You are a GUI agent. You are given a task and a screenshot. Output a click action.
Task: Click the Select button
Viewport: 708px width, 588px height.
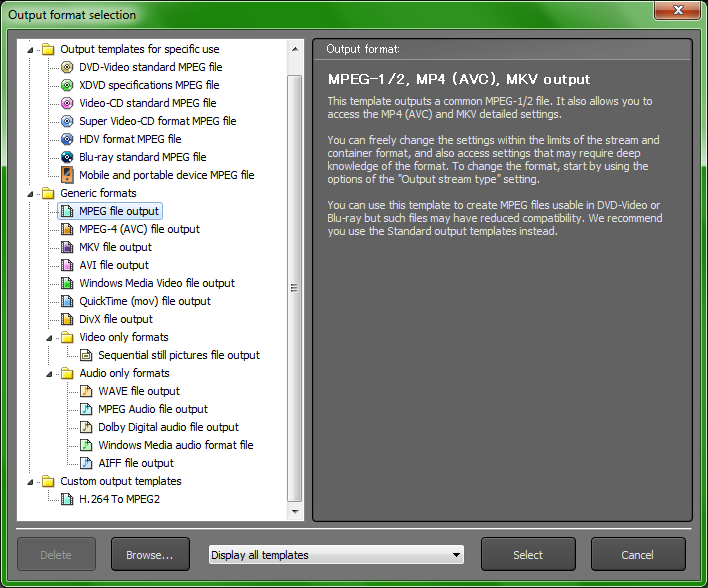[x=528, y=555]
